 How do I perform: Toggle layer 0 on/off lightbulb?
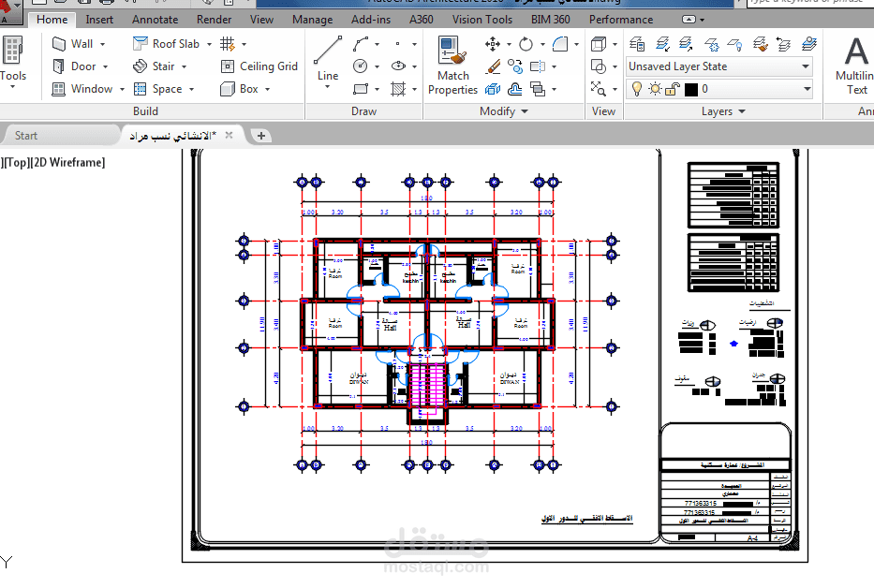[x=637, y=89]
